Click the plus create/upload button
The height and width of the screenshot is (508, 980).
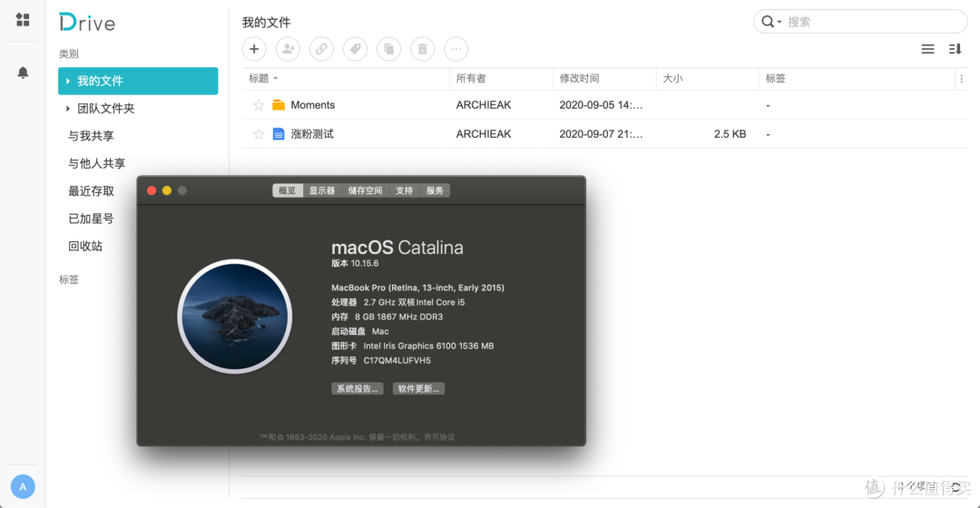click(x=254, y=49)
